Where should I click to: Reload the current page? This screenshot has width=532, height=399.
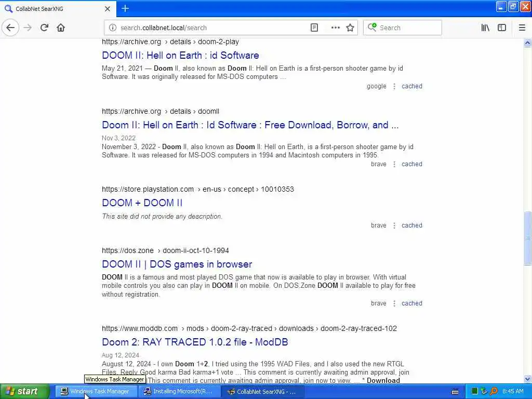coord(44,28)
